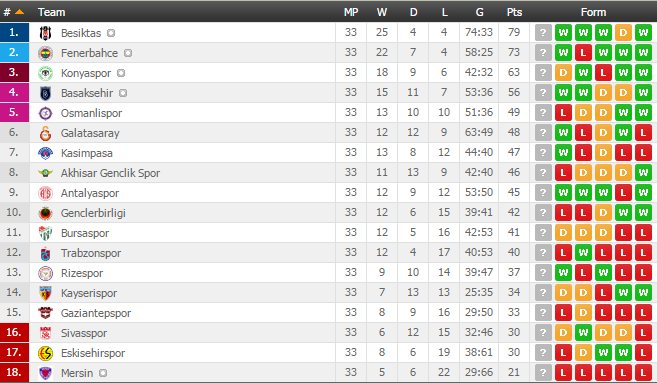Toggle the small square beside Konyaspor
Image resolution: width=657 pixels, height=383 pixels.
point(121,73)
